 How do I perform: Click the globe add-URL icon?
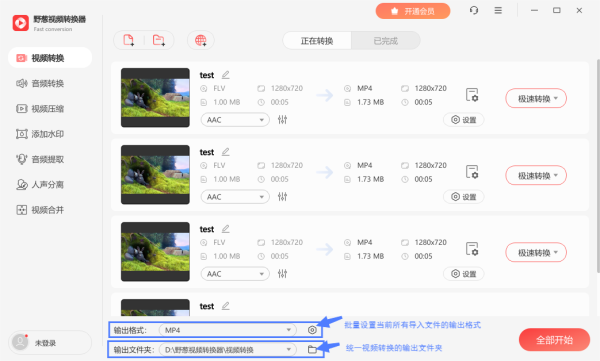point(201,40)
